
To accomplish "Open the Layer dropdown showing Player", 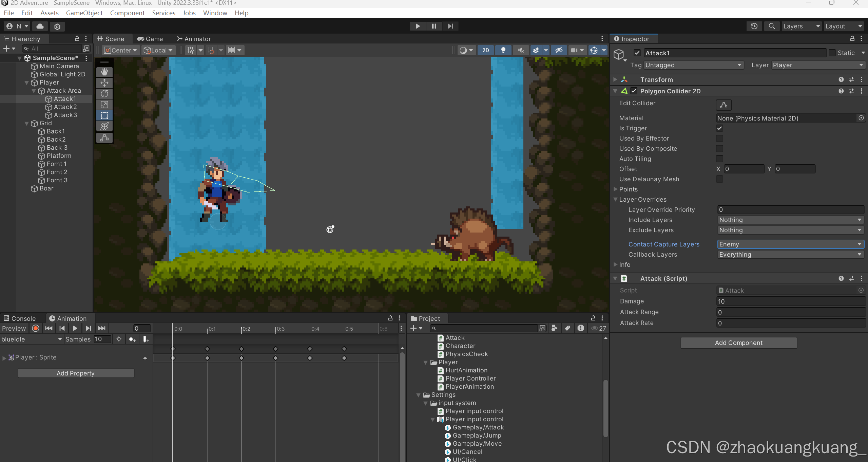I will 818,65.
